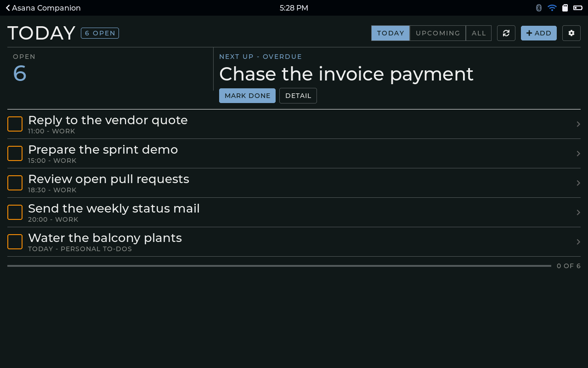588x368 pixels.
Task: Click the Bluetooth status icon
Action: coord(539,8)
